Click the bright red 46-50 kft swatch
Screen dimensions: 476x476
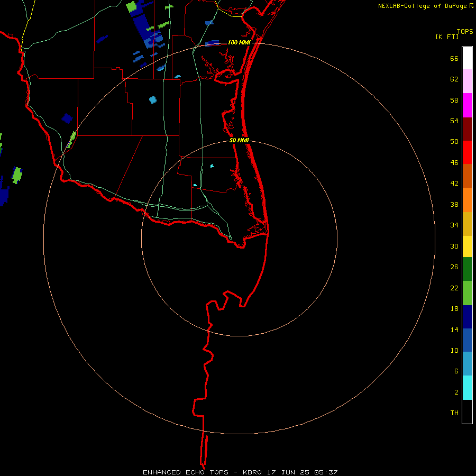(x=467, y=152)
